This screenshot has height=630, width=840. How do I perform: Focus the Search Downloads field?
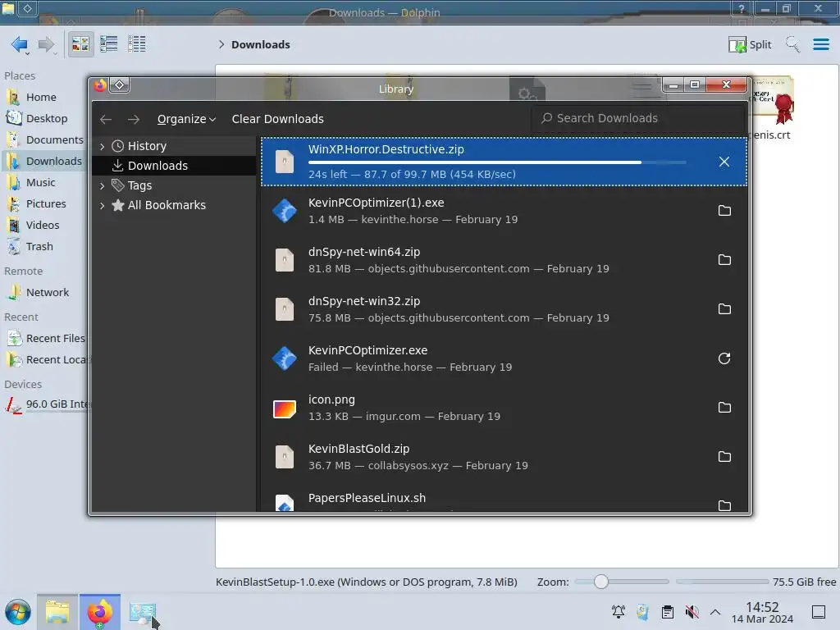[x=637, y=118]
